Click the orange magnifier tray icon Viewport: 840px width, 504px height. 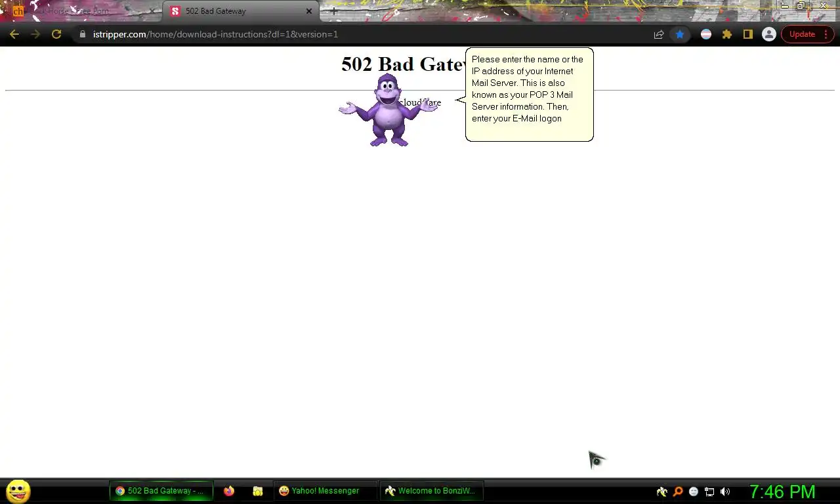(678, 492)
